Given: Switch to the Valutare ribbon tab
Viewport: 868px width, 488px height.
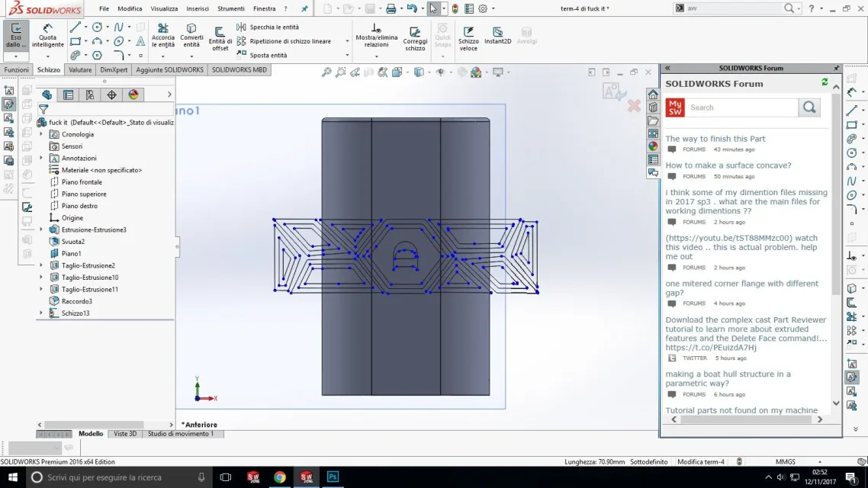Looking at the screenshot, I should point(80,69).
